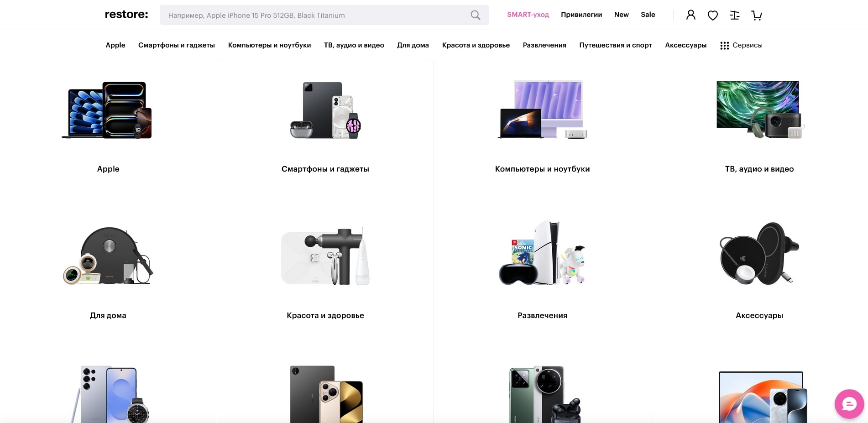
Task: Open Для дома in navigation bar
Action: [413, 45]
